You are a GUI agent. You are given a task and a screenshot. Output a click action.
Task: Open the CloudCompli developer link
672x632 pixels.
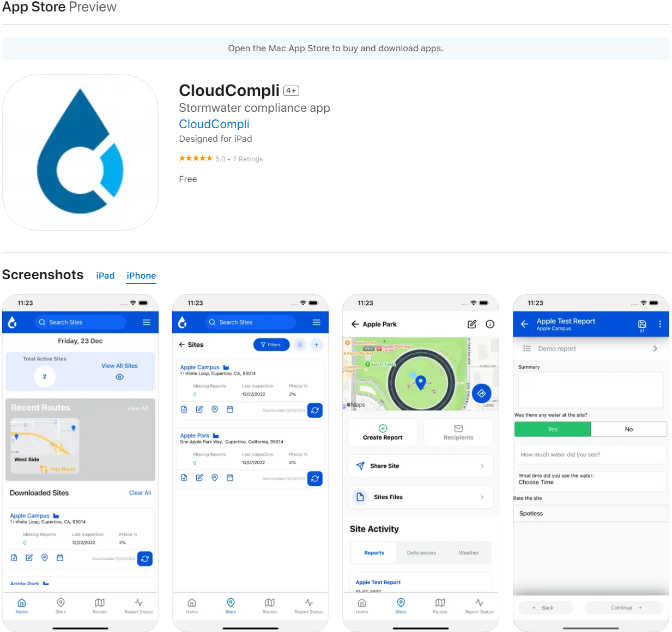click(x=214, y=124)
